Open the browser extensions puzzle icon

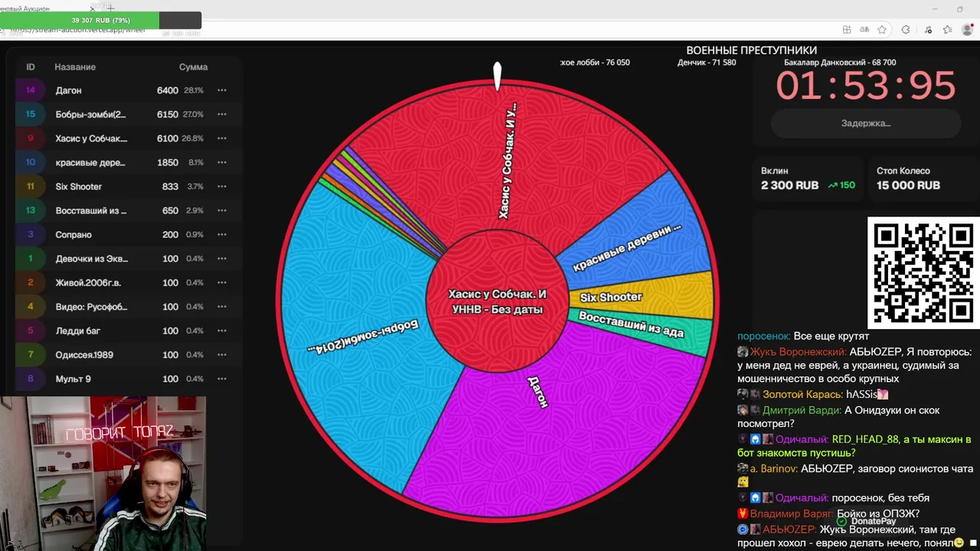[906, 30]
